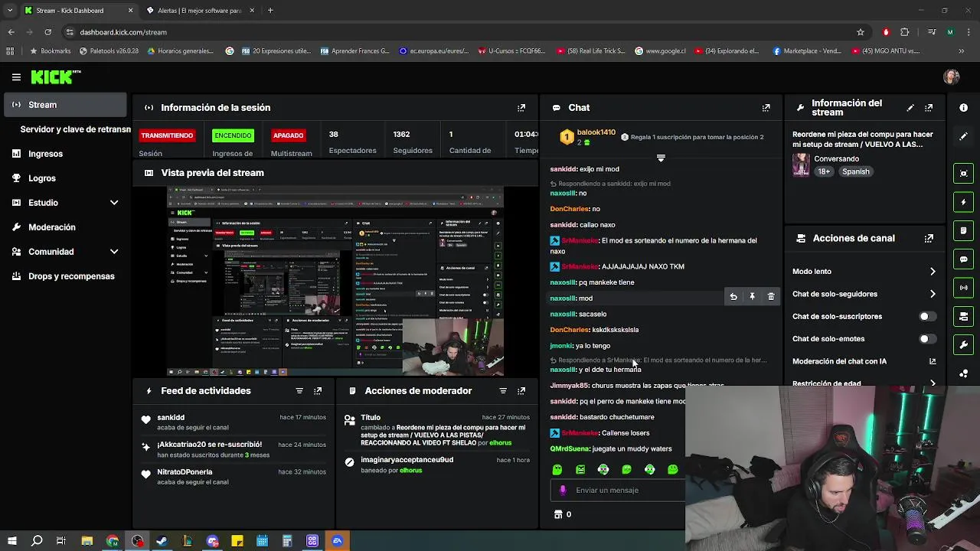The image size is (980, 551).
Task: Toggle channel actions widget in right sidebar
Action: point(964,317)
